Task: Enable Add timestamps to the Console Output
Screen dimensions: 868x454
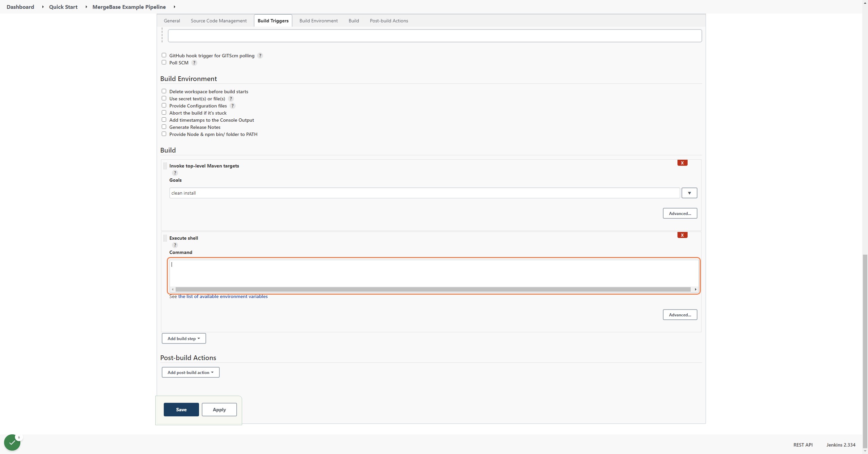Action: [x=164, y=119]
